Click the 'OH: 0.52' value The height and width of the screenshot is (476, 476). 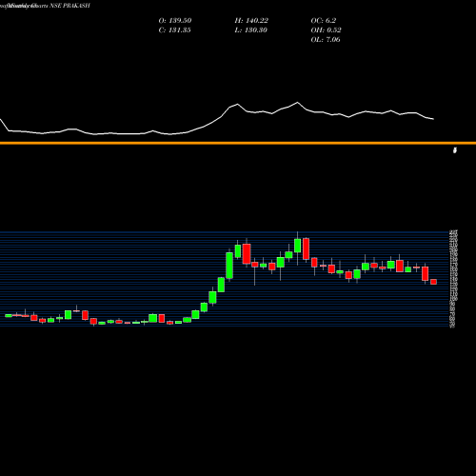(326, 30)
